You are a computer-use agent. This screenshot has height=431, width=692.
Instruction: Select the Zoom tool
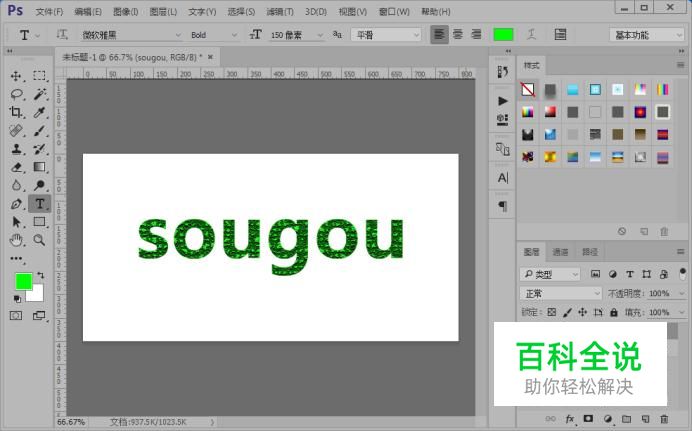[39, 240]
